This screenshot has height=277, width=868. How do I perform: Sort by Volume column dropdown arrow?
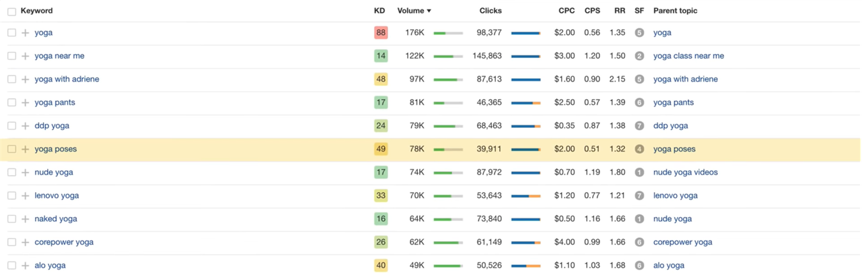pyautogui.click(x=429, y=11)
